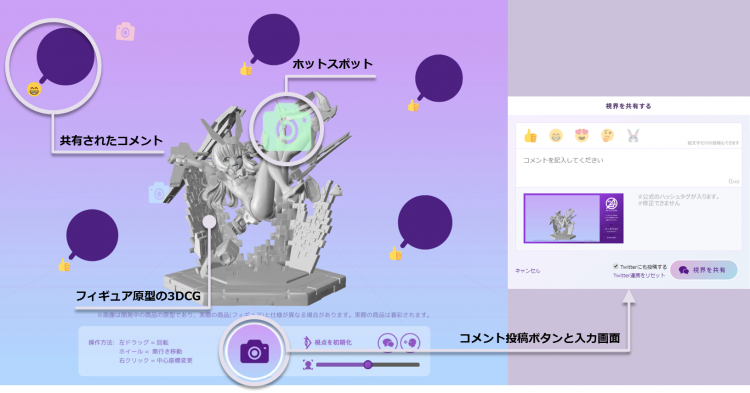The image size is (750, 393).
Task: Click the コメントを記入してください comment field
Action: point(629,168)
